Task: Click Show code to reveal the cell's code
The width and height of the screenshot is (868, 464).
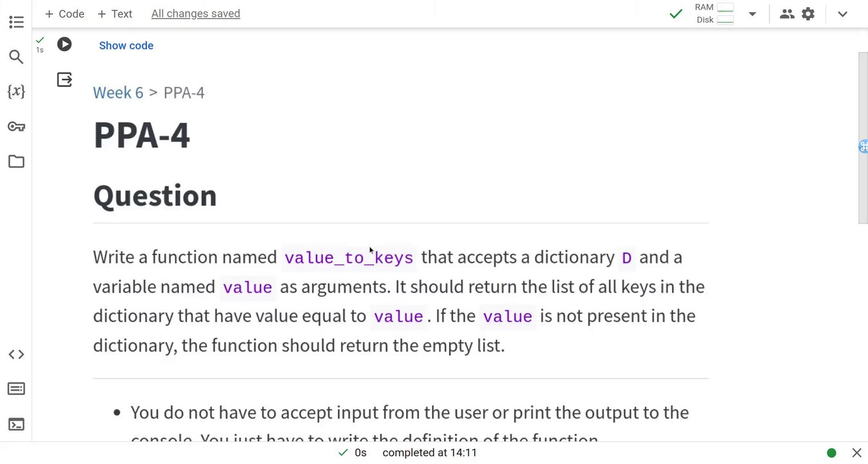Action: (x=126, y=46)
